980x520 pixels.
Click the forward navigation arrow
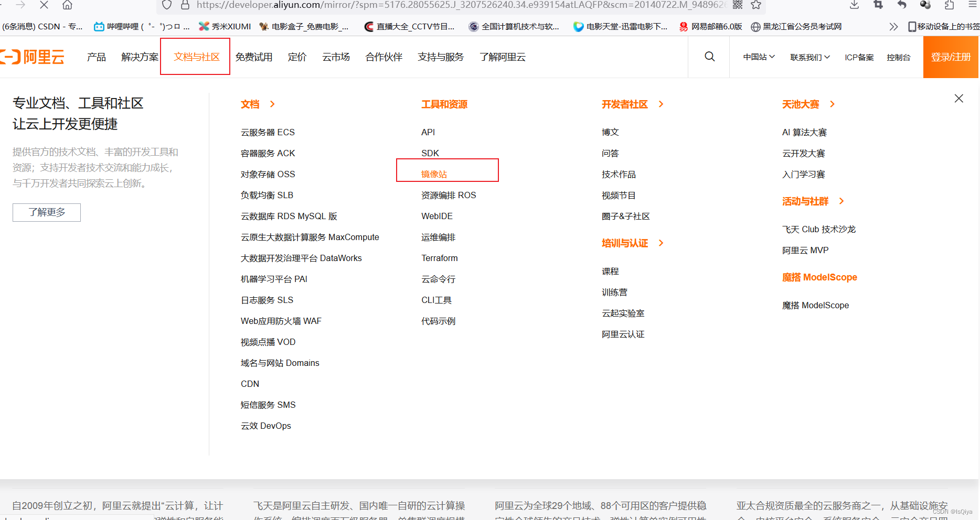(x=20, y=5)
